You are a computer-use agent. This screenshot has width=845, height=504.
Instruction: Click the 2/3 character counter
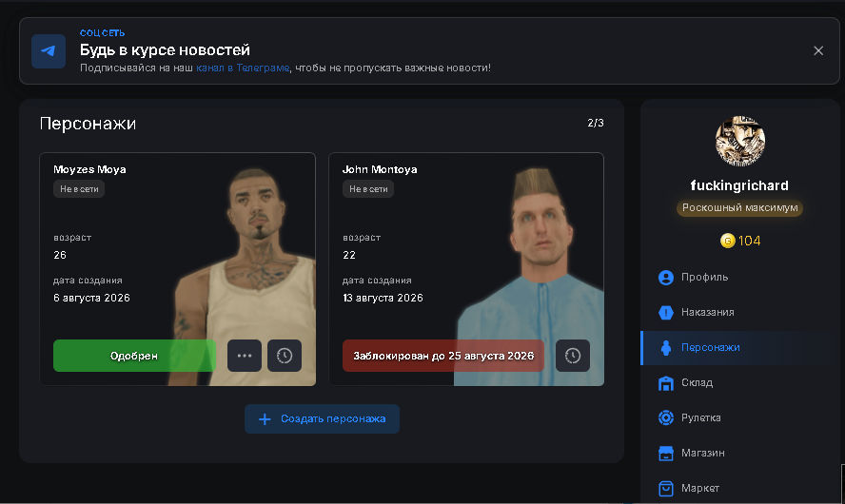pyautogui.click(x=596, y=123)
